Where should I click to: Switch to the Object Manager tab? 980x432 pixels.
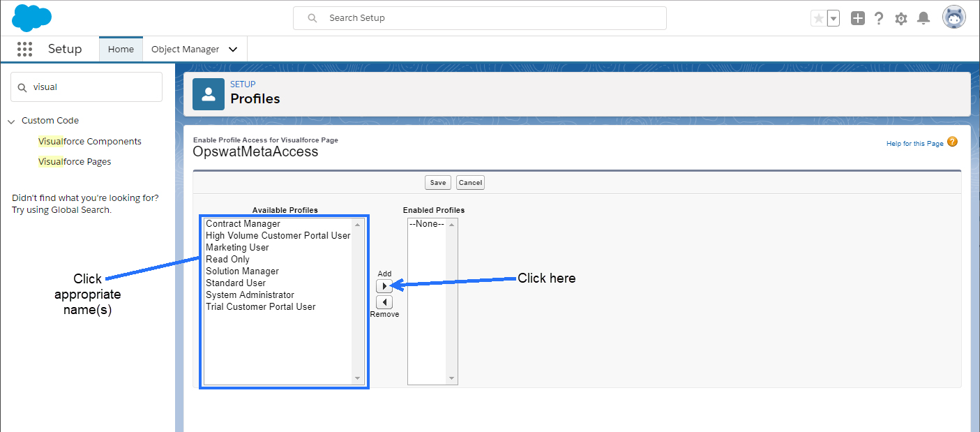[x=186, y=50]
